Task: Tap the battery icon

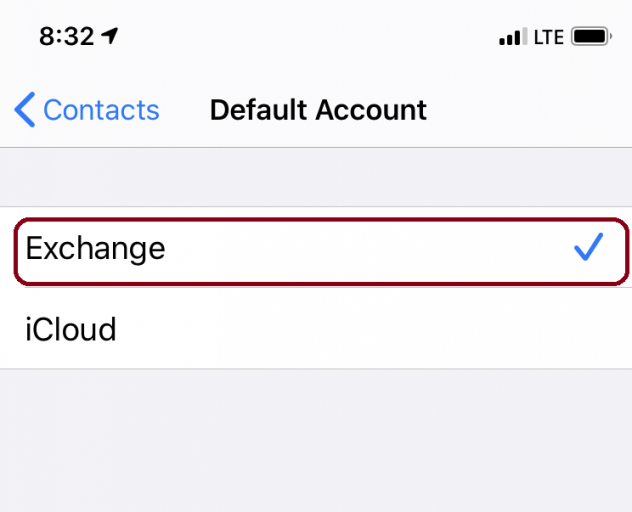Action: click(591, 37)
